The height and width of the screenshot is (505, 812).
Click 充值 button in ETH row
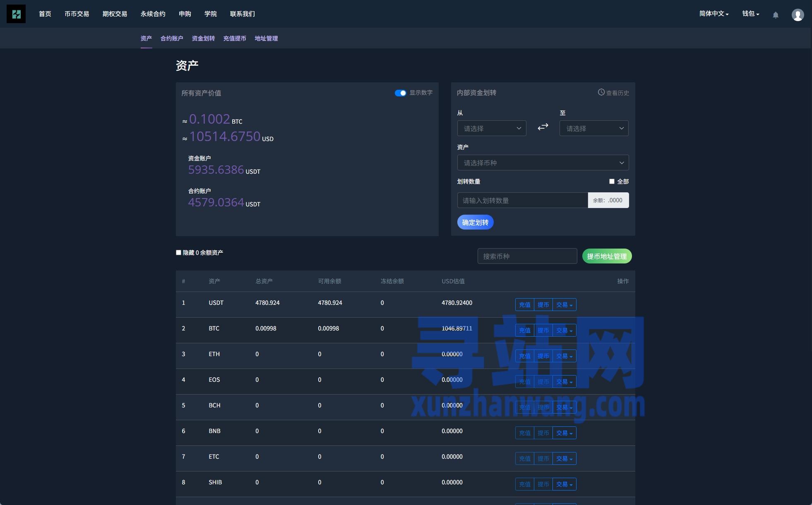point(525,356)
